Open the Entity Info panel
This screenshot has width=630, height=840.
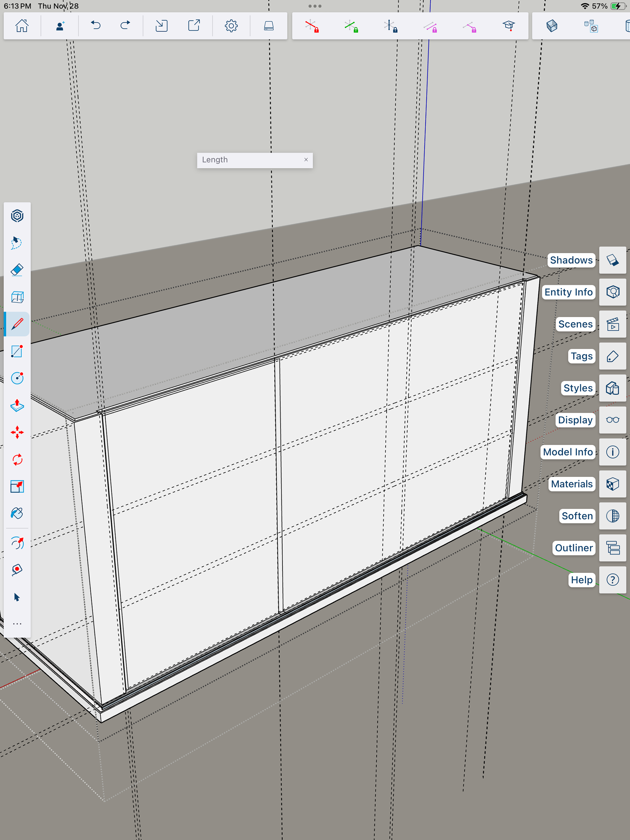[x=612, y=292]
